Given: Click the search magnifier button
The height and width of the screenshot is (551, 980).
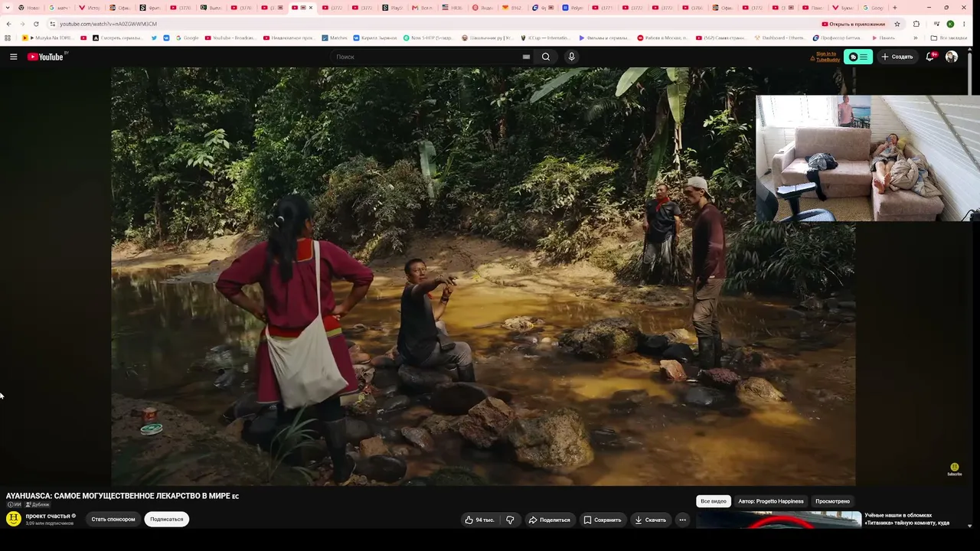Looking at the screenshot, I should [546, 57].
